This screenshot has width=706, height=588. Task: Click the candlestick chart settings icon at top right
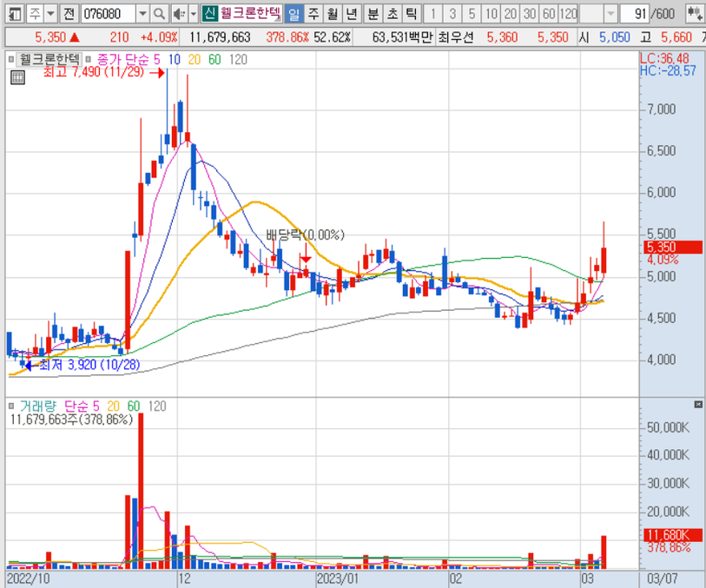(695, 14)
